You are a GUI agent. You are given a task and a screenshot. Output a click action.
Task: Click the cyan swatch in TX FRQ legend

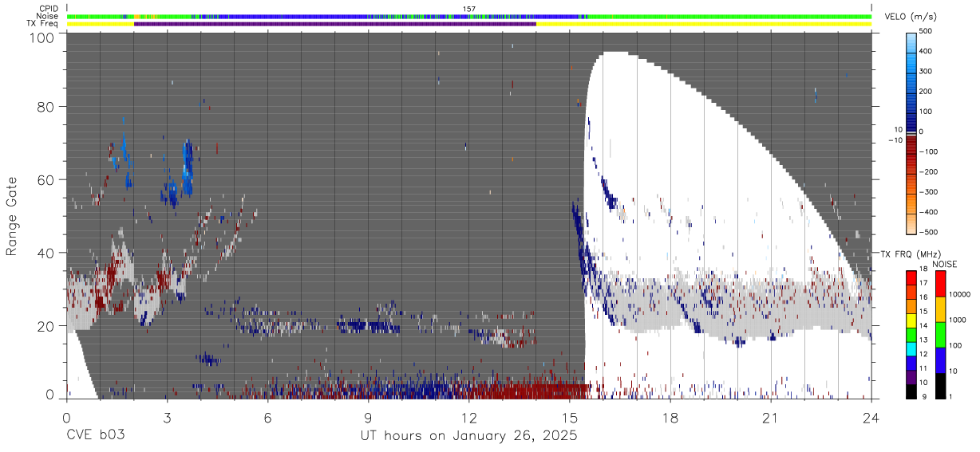click(911, 348)
